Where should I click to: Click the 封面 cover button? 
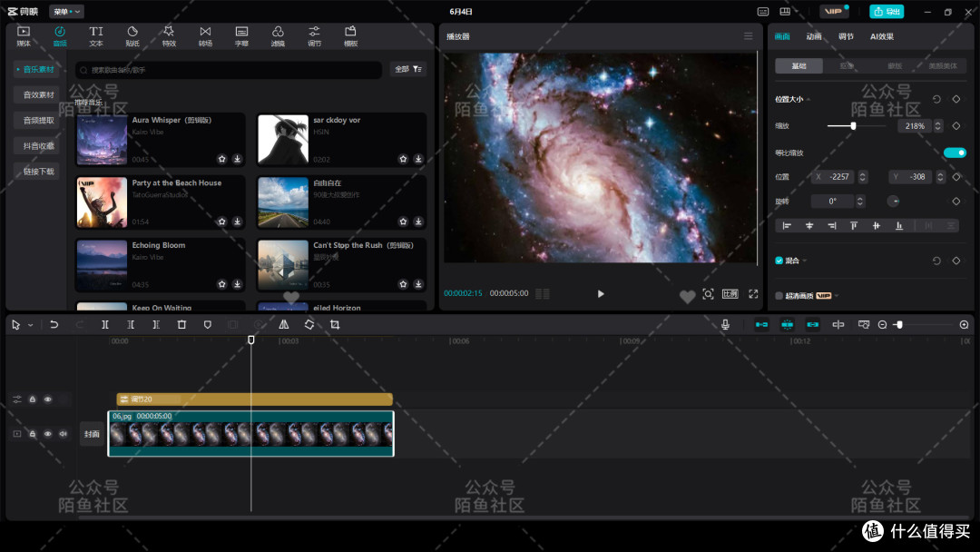(x=92, y=434)
